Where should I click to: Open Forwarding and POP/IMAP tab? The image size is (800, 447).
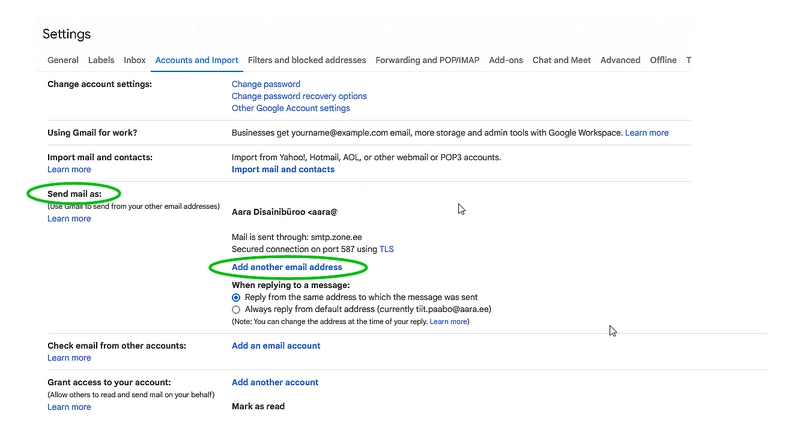pyautogui.click(x=427, y=60)
